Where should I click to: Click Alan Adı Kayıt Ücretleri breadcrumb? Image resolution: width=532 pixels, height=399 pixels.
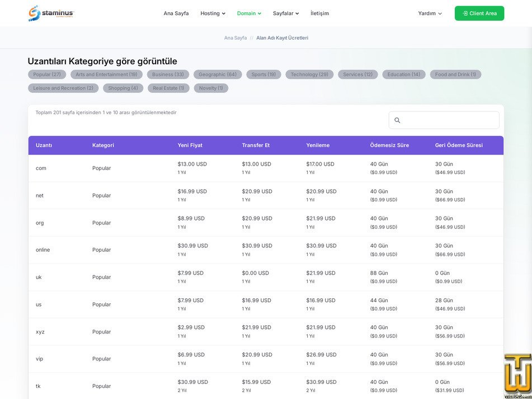(x=283, y=38)
